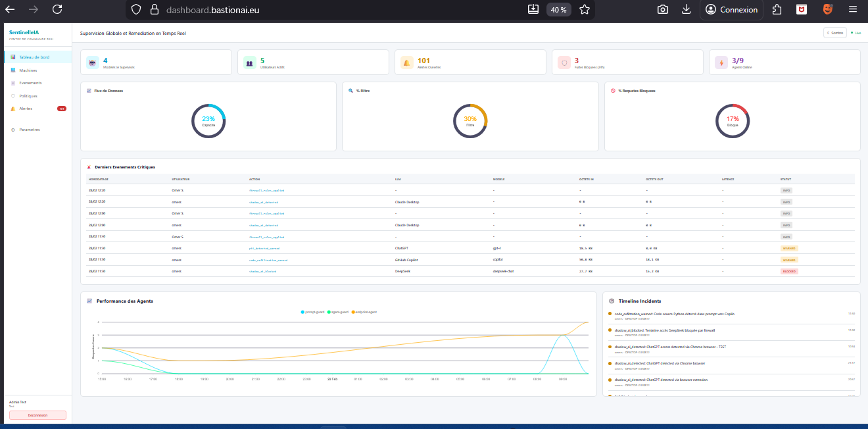Click the Agents Online lightning icon
The image size is (868, 429).
coord(721,63)
